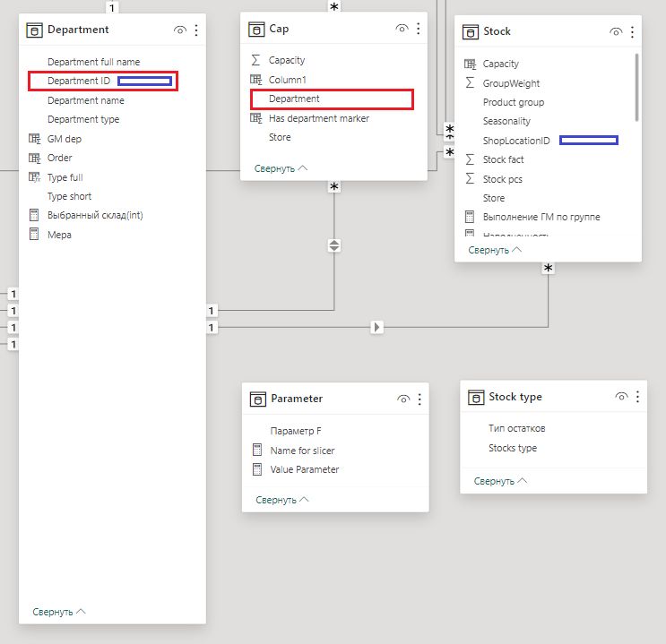Select Seasonality field in Stock
Screen dimensions: 666x644
pyautogui.click(x=506, y=121)
